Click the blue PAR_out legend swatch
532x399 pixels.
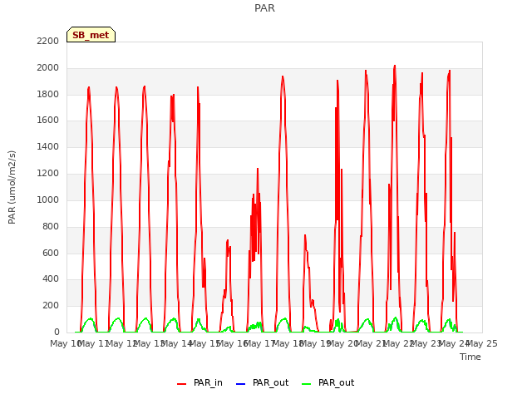[240, 384]
